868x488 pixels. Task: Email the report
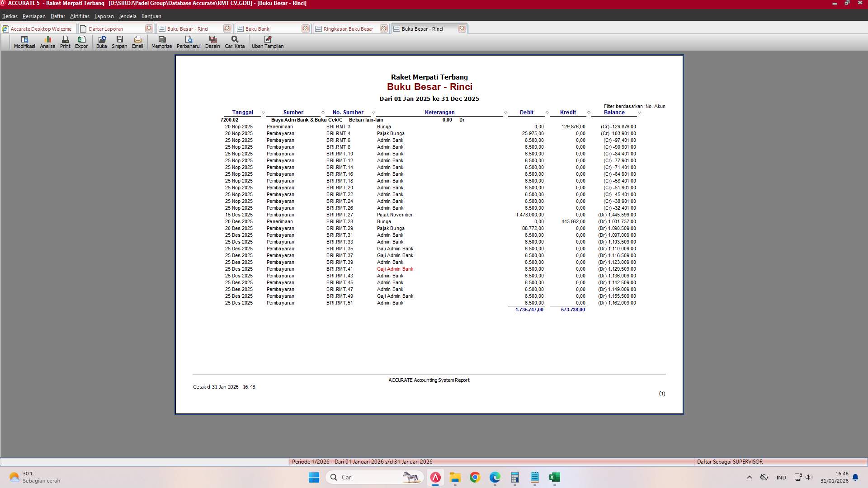tap(137, 42)
